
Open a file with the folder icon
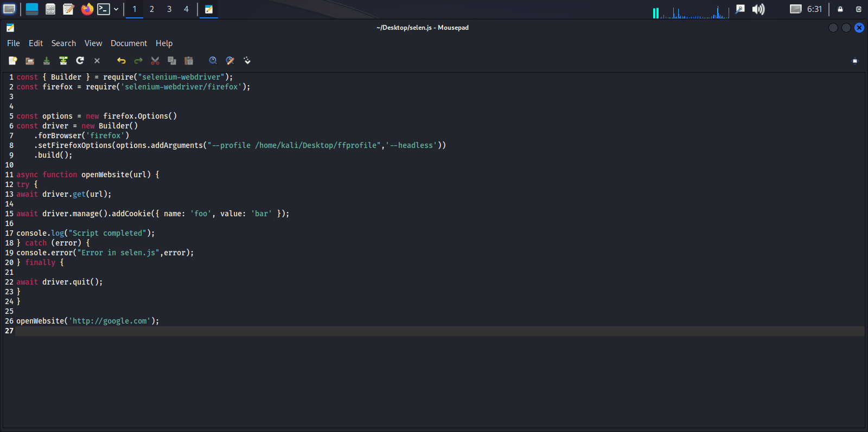(x=30, y=61)
